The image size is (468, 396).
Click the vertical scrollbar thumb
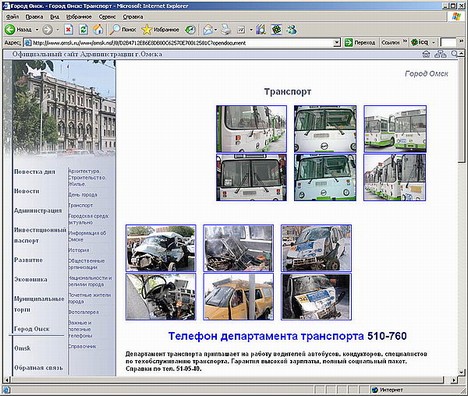pyautogui.click(x=461, y=110)
